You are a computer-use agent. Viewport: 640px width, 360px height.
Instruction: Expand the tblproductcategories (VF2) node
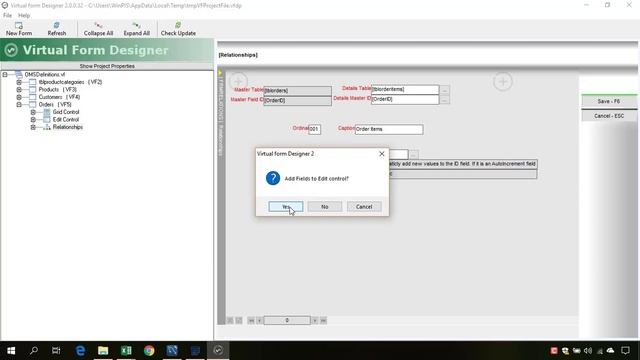(19, 82)
